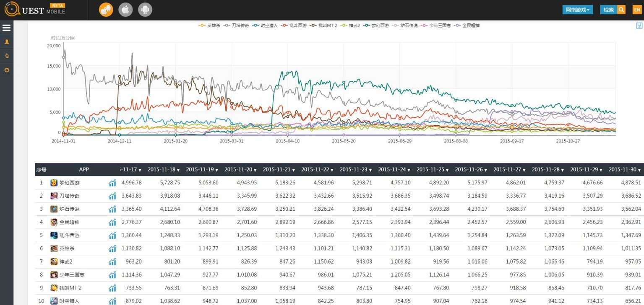
Task: Sort by the 2015-11-18 column
Action: pyautogui.click(x=164, y=170)
